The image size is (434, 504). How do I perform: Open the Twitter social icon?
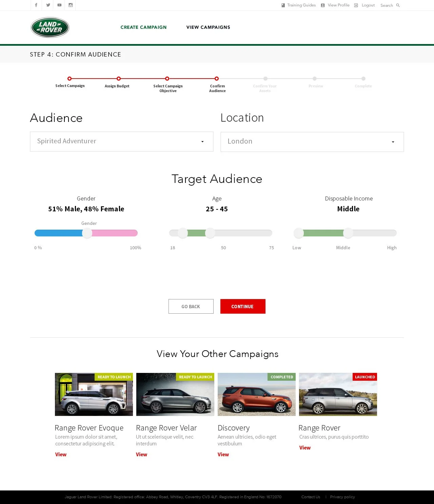(48, 5)
